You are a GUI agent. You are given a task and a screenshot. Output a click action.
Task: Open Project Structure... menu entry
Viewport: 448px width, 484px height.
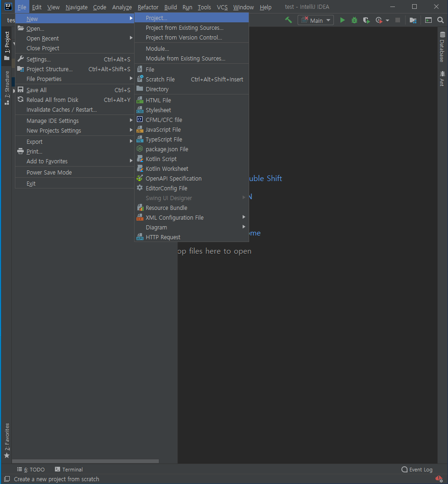click(75, 69)
